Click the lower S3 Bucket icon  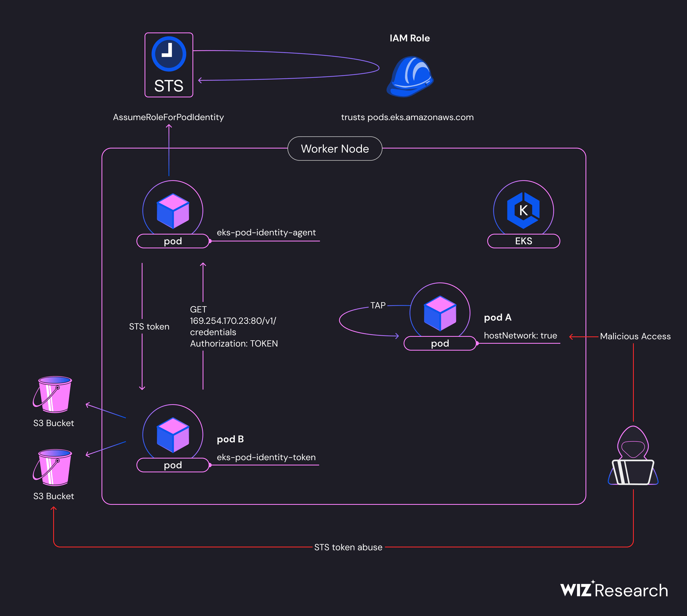[x=53, y=467]
